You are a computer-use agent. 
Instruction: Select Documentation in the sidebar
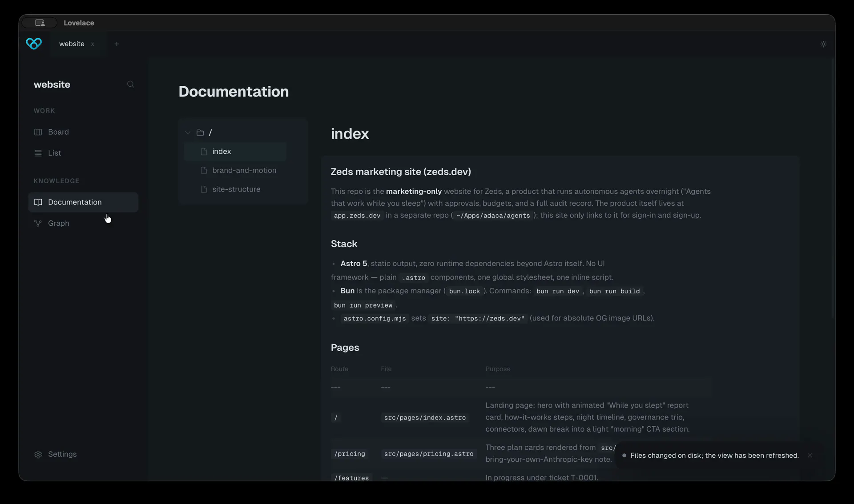pyautogui.click(x=83, y=202)
